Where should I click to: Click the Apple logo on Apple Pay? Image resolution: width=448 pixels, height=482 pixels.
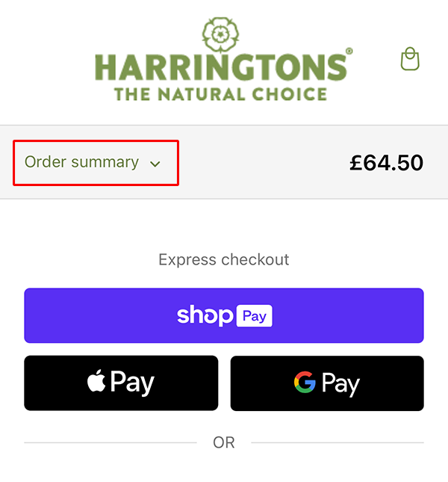pyautogui.click(x=96, y=381)
